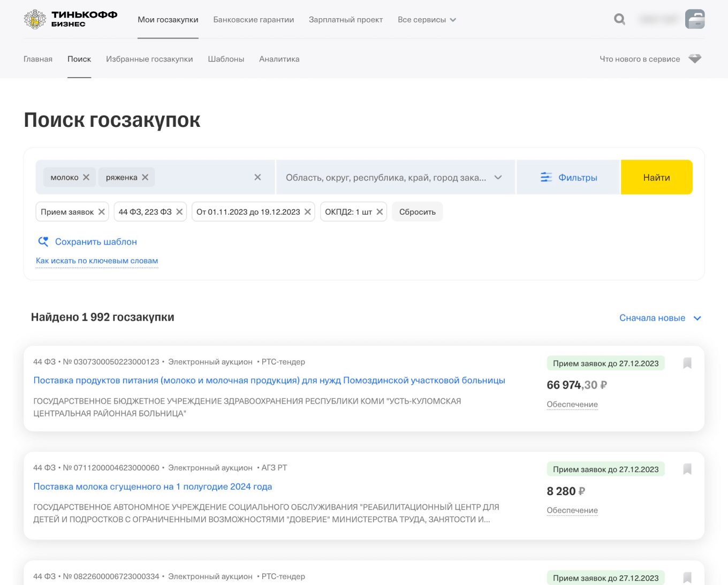The width and height of the screenshot is (728, 585).
Task: Bookmark the молоко сгущенное tender
Action: click(x=688, y=469)
